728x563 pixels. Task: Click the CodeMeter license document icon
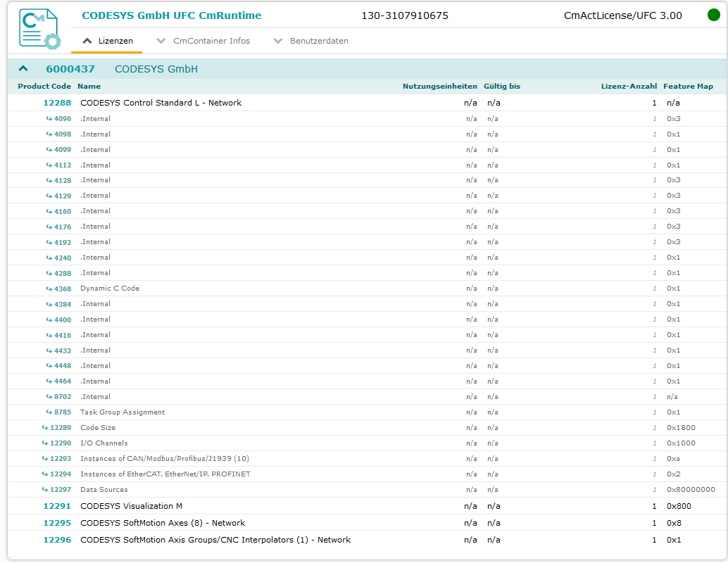click(39, 28)
